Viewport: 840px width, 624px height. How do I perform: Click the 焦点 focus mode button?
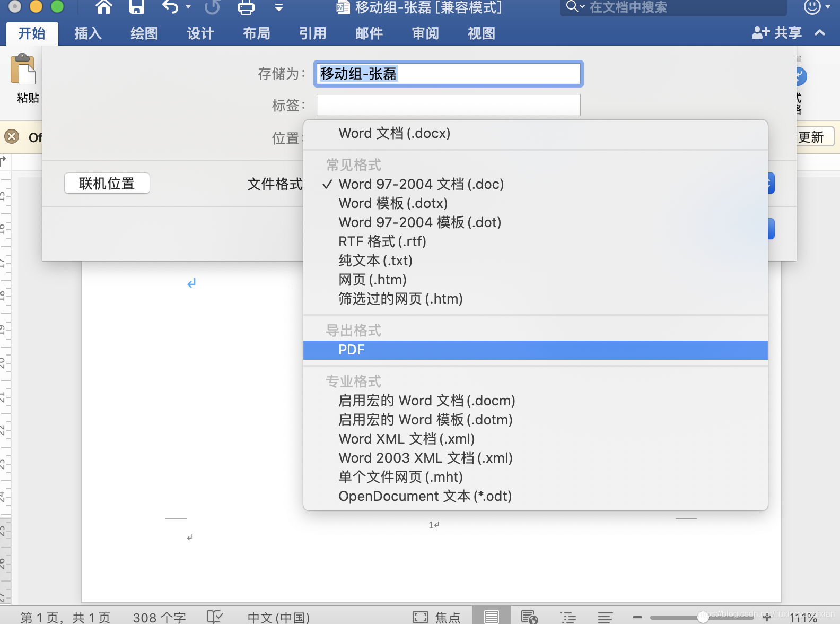(x=436, y=617)
